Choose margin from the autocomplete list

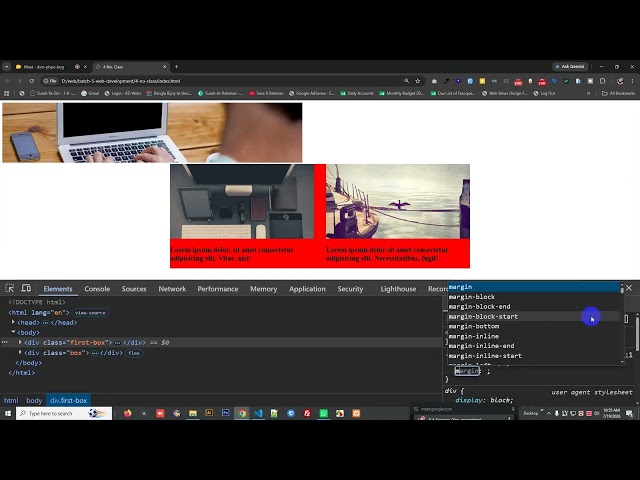coord(533,287)
